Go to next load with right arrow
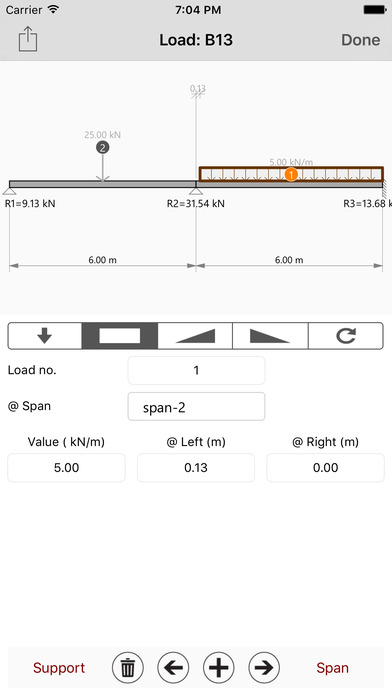 [x=264, y=667]
